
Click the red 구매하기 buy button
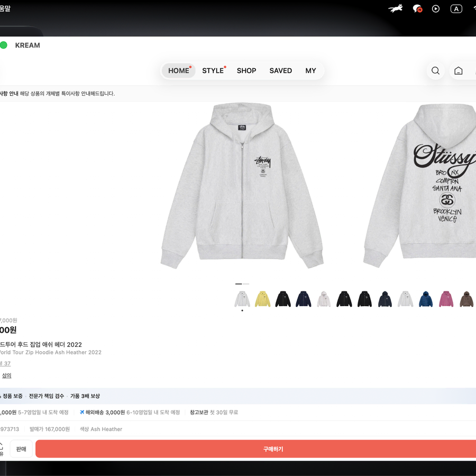coord(255,448)
